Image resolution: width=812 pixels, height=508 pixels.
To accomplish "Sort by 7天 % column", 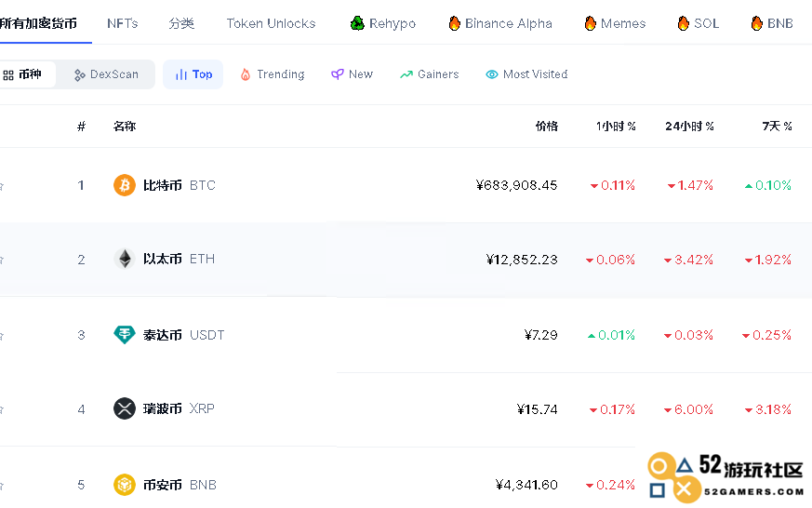I will pos(776,127).
